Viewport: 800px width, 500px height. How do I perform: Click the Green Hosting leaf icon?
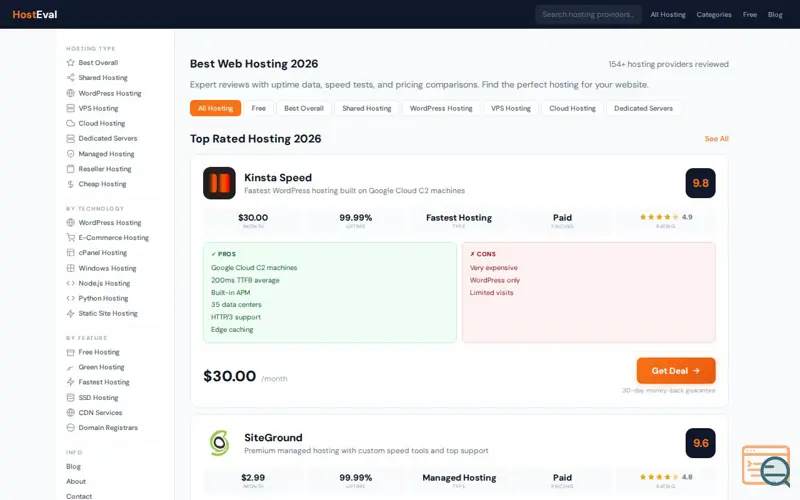click(70, 367)
